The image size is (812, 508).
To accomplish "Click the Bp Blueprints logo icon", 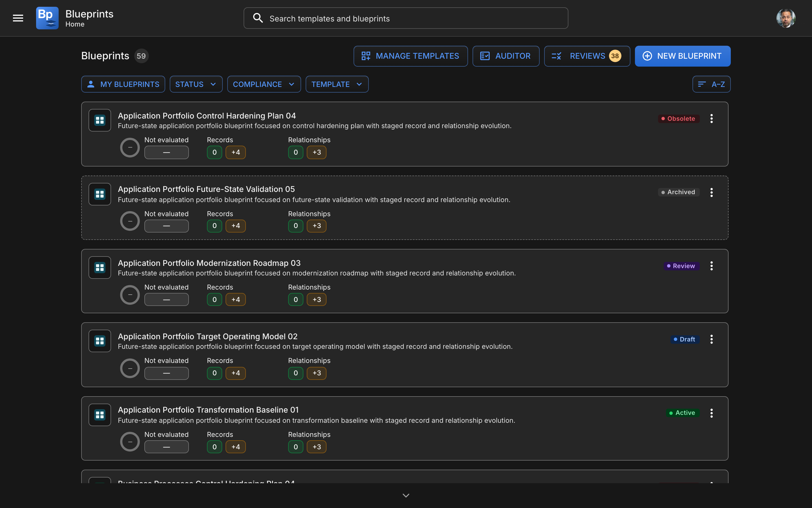I will [x=47, y=18].
